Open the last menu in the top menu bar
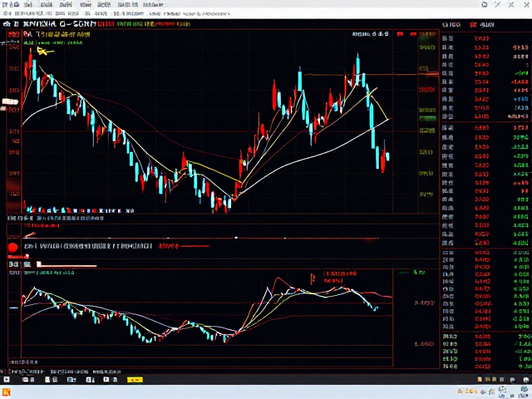The image size is (532, 399). tap(153, 4)
